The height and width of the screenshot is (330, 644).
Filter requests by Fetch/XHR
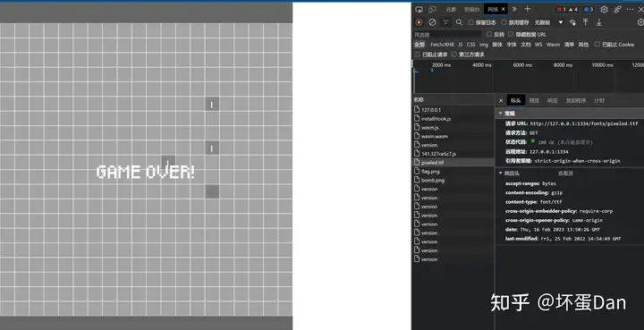tap(442, 45)
